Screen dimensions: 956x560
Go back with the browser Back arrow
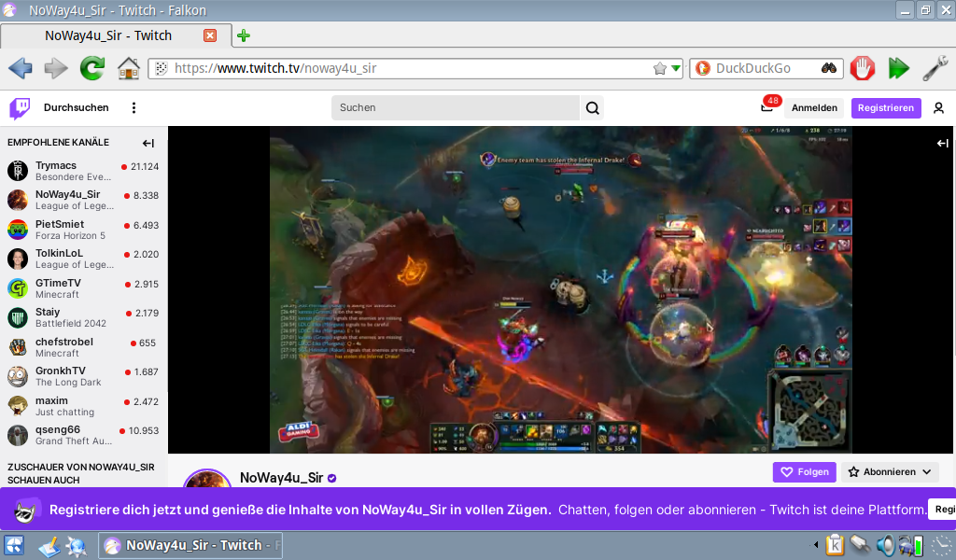pos(21,68)
